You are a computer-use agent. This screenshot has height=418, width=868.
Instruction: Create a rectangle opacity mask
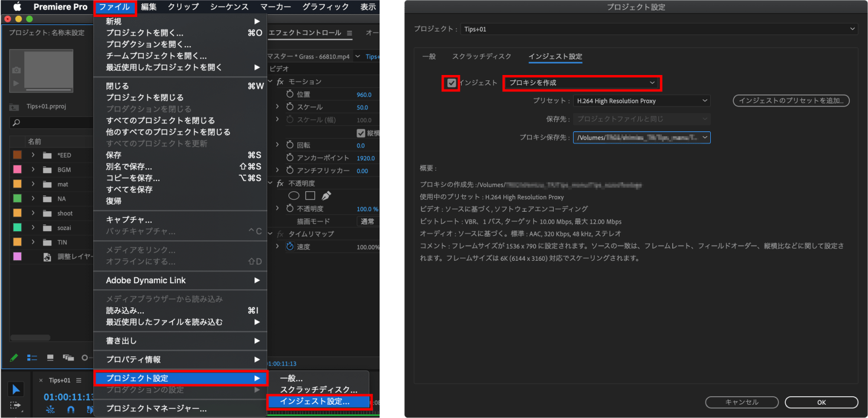(x=310, y=195)
